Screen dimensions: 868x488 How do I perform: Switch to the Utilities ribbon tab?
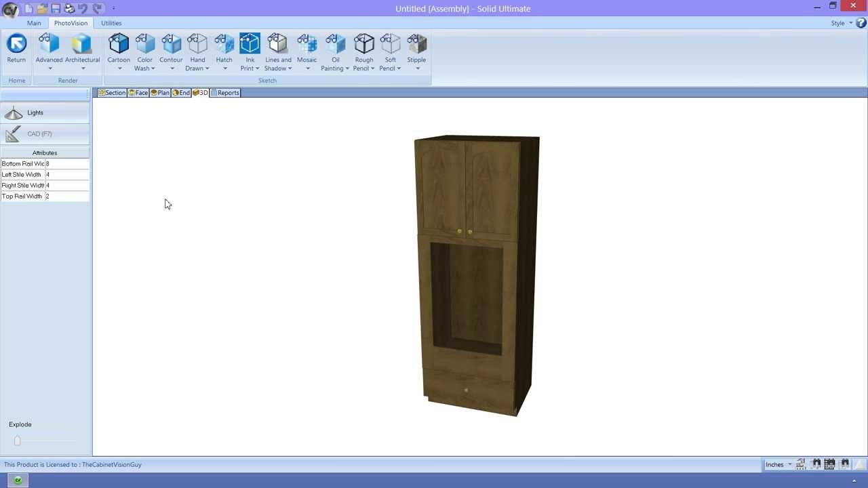point(111,23)
